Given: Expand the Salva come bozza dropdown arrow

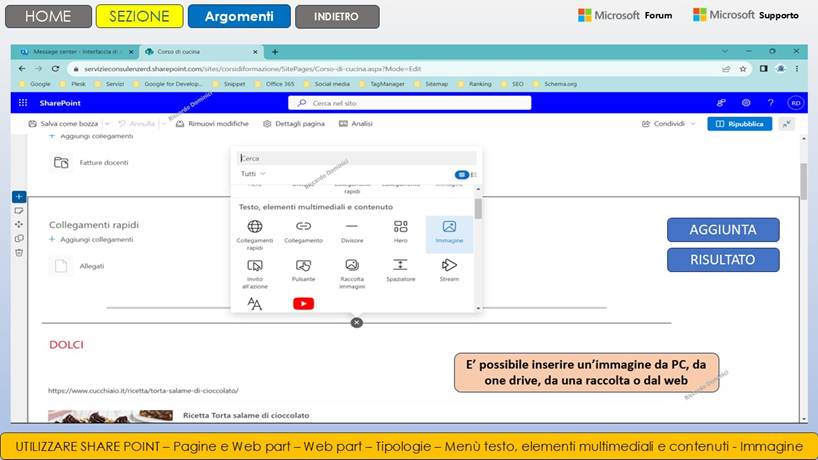Looking at the screenshot, I should click(x=107, y=124).
